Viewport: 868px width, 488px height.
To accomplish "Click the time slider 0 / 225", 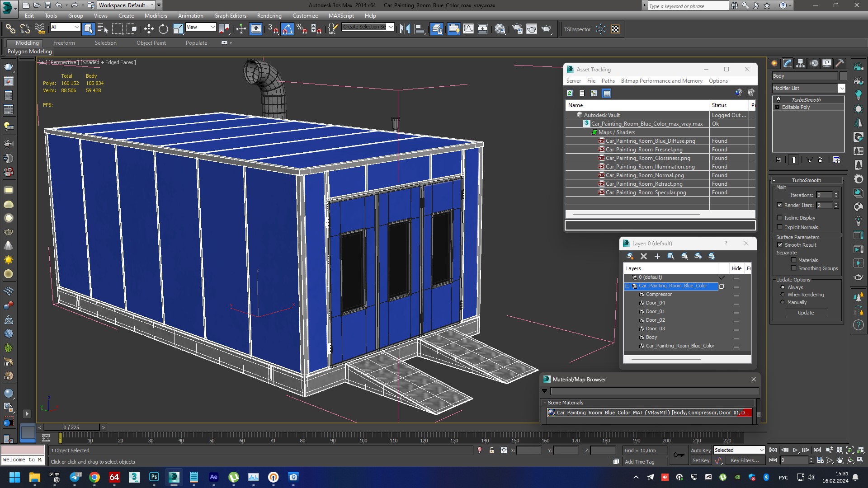I will click(71, 427).
